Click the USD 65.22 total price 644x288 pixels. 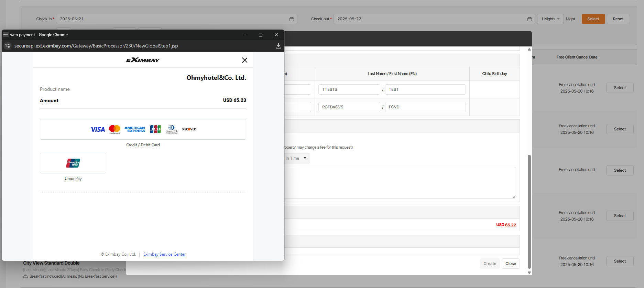tap(506, 225)
